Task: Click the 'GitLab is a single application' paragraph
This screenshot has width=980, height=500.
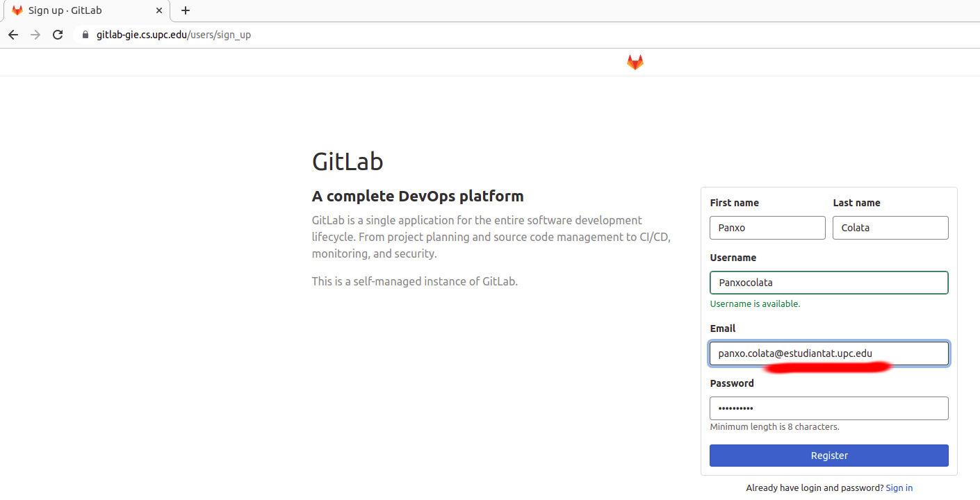Action: (491, 237)
